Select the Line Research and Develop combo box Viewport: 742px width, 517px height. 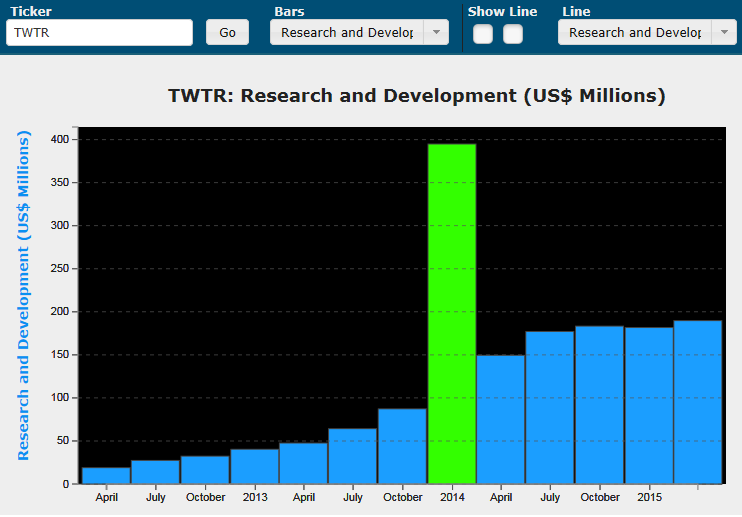click(647, 33)
